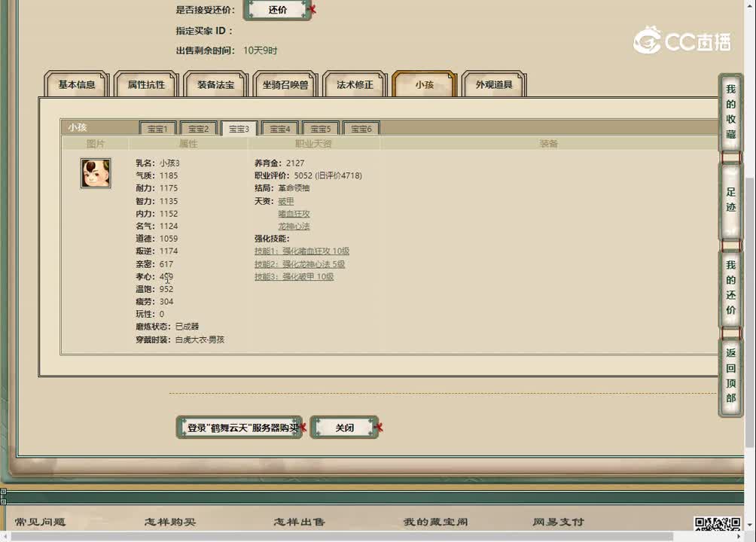
Task: Click the 气质 value 1185
Action: [x=169, y=175]
